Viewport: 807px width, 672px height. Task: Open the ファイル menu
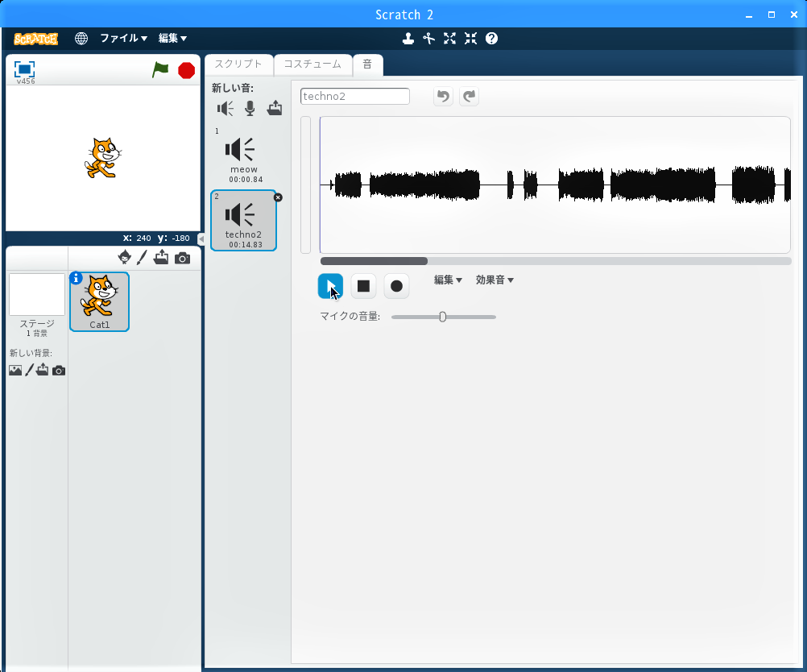[123, 38]
